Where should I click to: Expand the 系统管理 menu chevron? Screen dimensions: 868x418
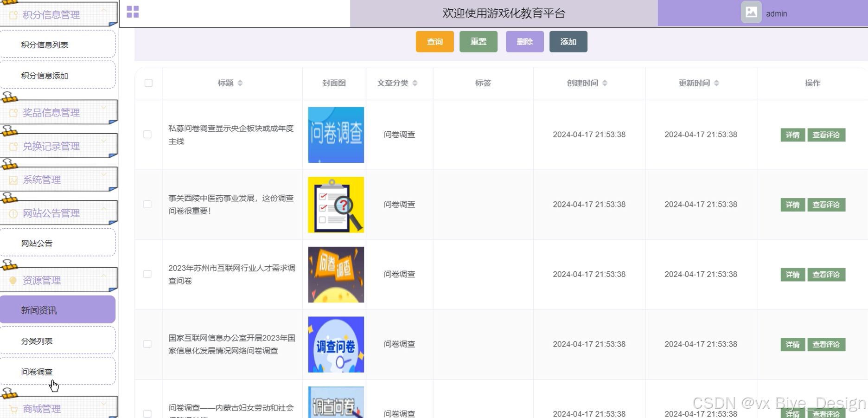point(104,174)
